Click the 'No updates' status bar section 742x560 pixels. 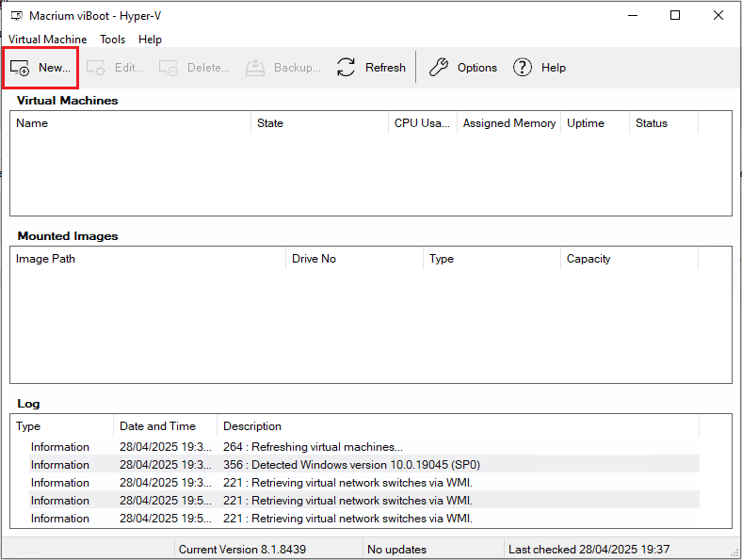coord(396,550)
